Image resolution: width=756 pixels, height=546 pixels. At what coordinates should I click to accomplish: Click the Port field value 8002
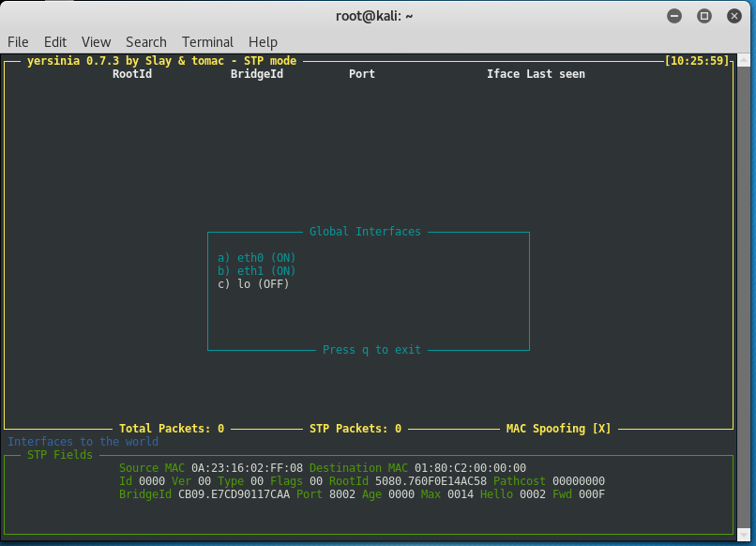[342, 494]
